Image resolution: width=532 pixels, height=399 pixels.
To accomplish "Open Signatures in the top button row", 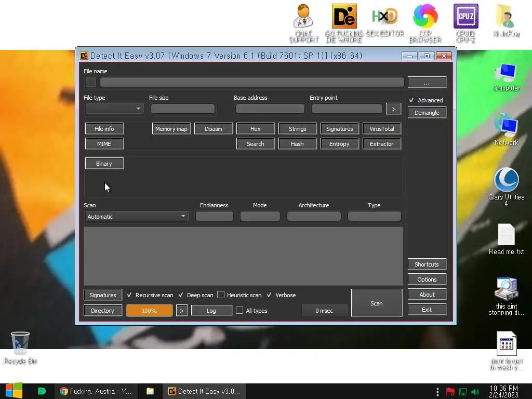I will coord(340,129).
